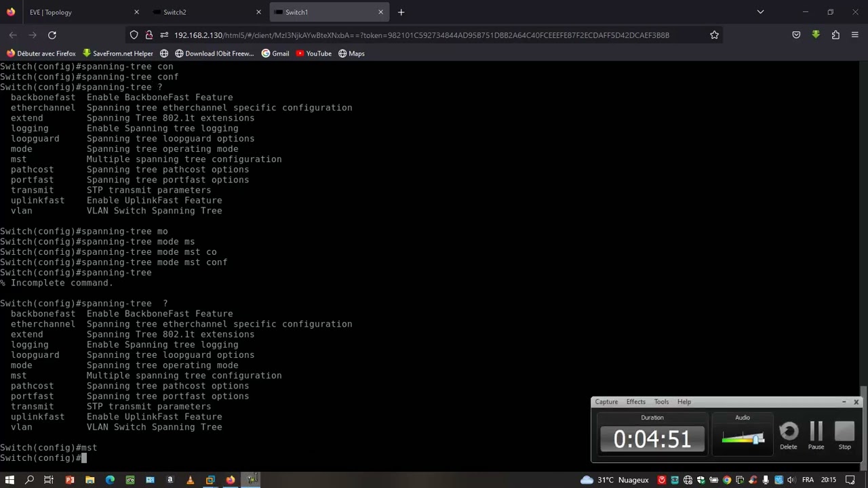Close the Switch2 tab
The width and height of the screenshot is (868, 488).
pos(258,12)
